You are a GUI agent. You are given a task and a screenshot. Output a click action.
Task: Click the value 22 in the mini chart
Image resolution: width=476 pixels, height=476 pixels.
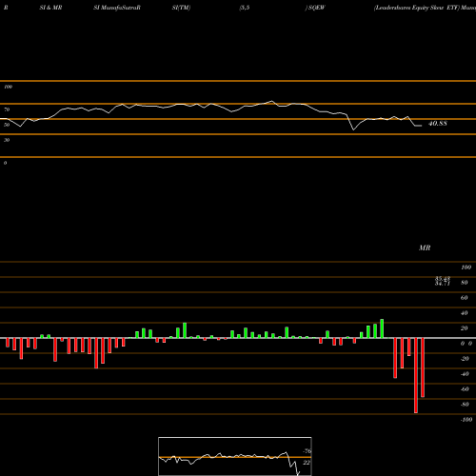pyautogui.click(x=307, y=463)
